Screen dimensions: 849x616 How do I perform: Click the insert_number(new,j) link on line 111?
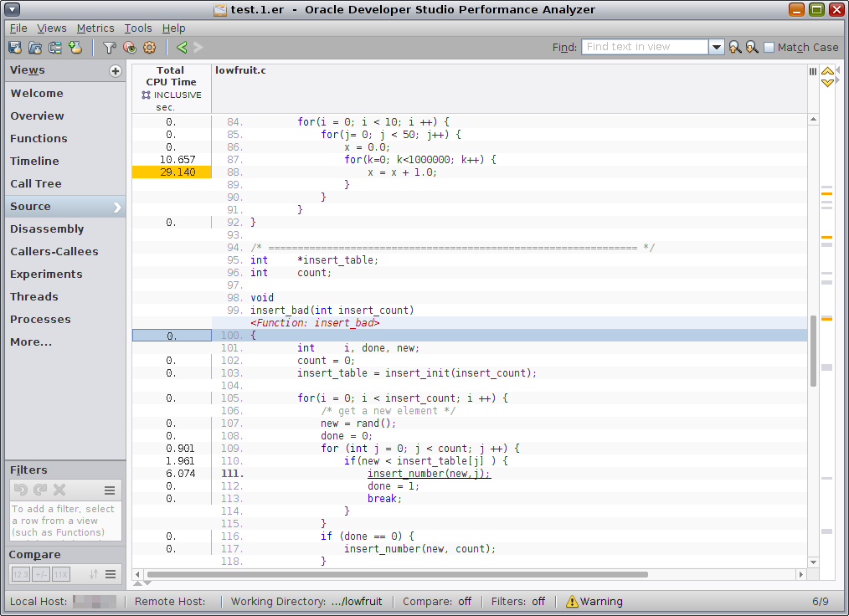(429, 474)
